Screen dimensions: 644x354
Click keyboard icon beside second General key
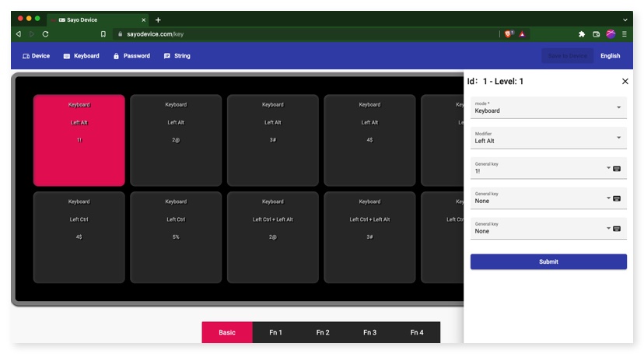coord(617,198)
